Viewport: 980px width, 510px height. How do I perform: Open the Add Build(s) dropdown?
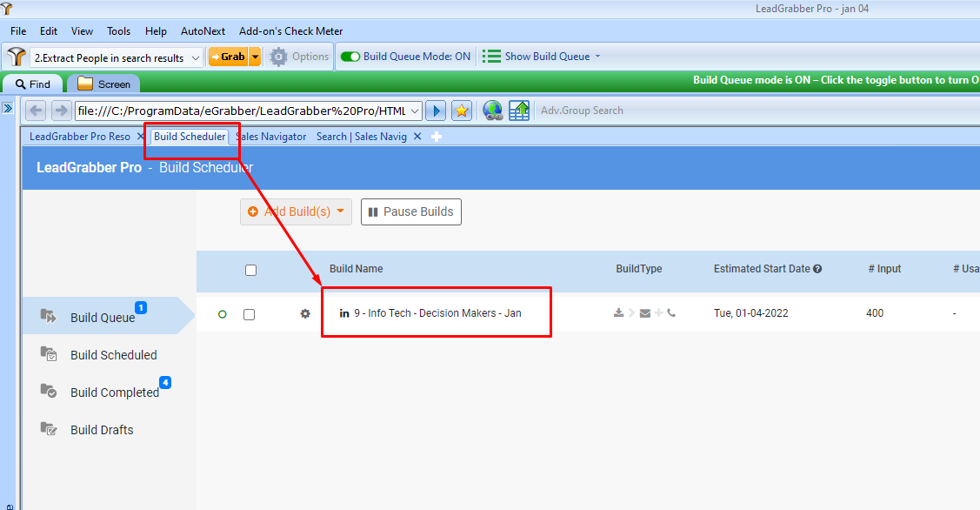pos(297,211)
